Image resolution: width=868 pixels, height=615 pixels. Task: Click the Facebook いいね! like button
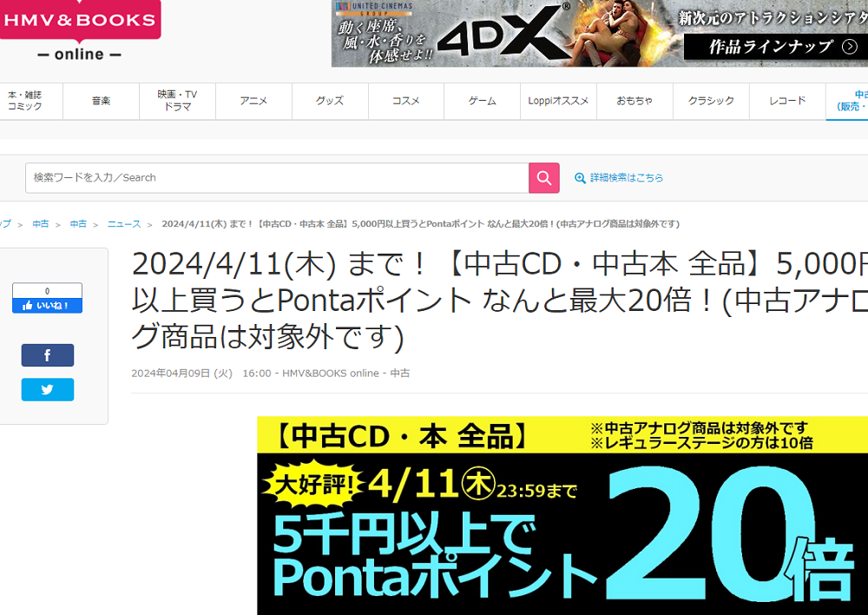point(48,306)
